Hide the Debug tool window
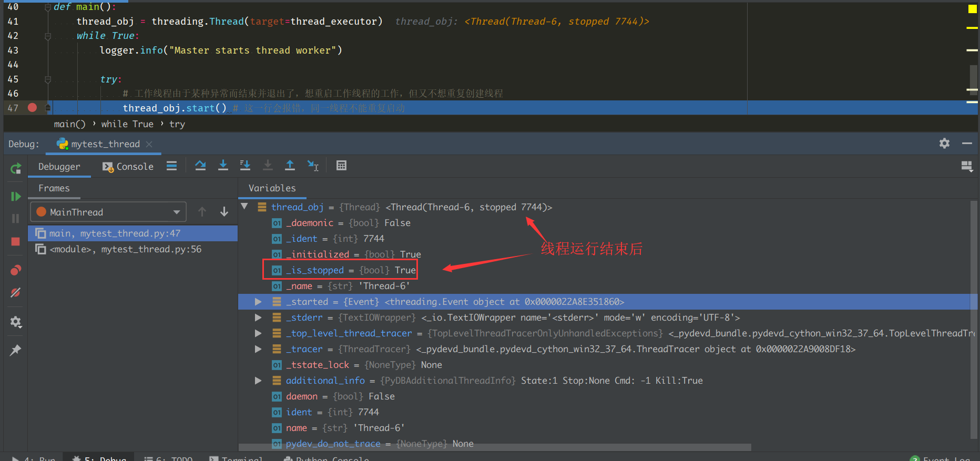This screenshot has height=461, width=980. 967,143
